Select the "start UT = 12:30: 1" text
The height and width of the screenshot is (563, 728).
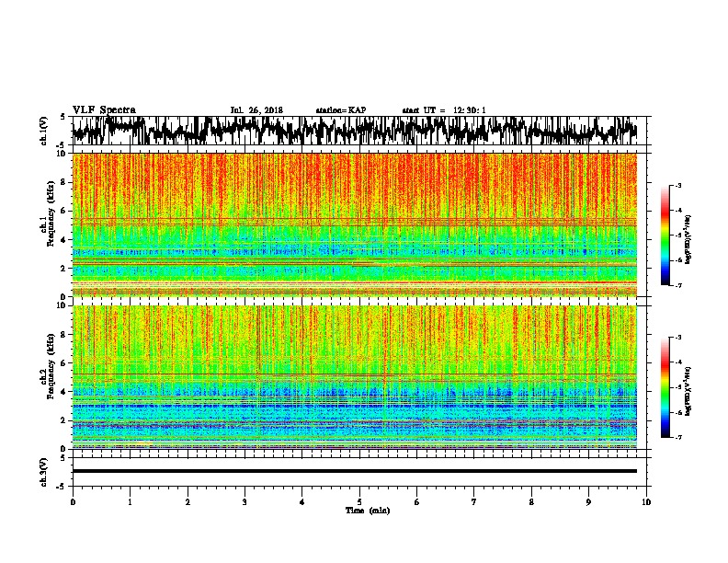point(444,110)
